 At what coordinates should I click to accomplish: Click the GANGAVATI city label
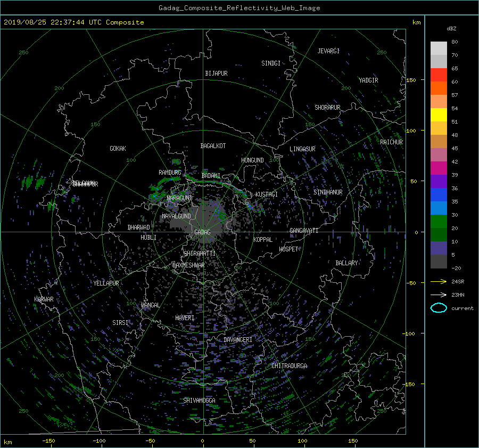[x=304, y=230]
